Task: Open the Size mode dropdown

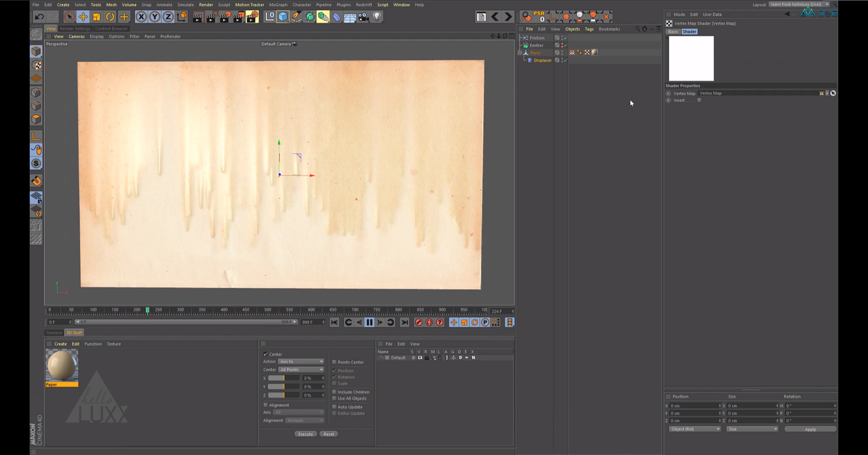Action: click(752, 429)
